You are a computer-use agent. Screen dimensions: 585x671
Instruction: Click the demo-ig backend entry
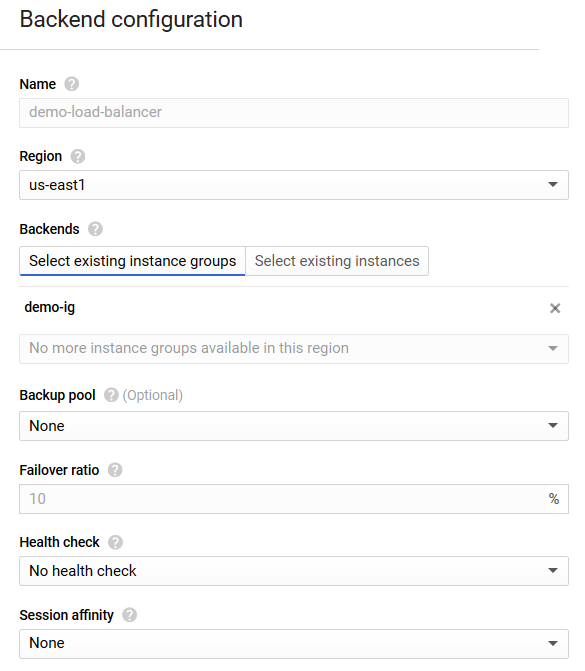pos(50,307)
